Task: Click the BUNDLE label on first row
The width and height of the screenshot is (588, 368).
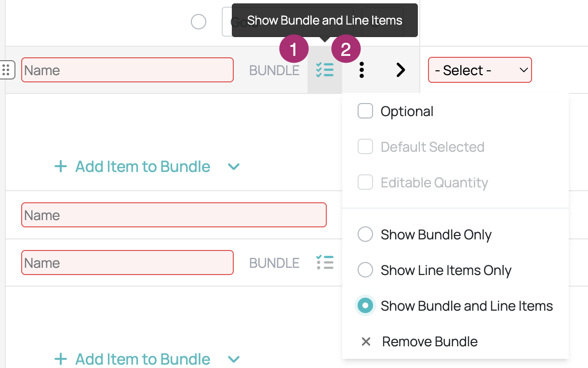Action: coord(274,70)
